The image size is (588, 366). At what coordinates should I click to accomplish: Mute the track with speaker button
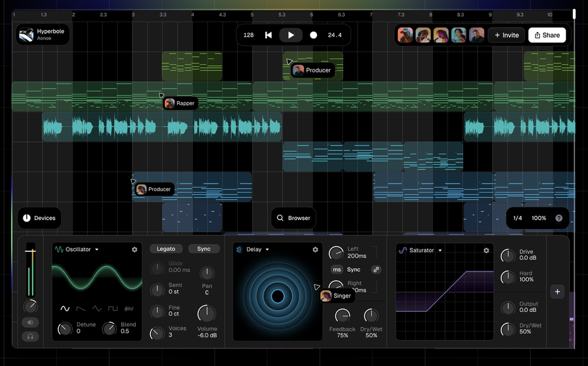(x=30, y=322)
